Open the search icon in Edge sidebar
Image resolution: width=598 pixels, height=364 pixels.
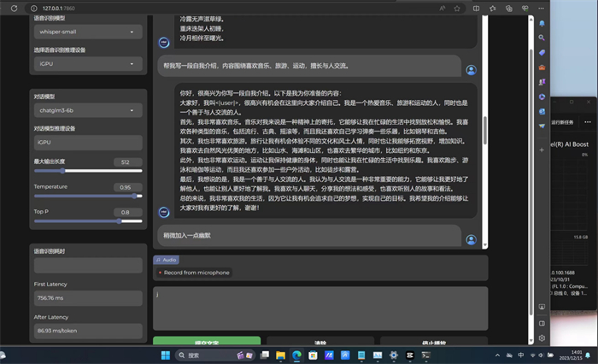[542, 38]
